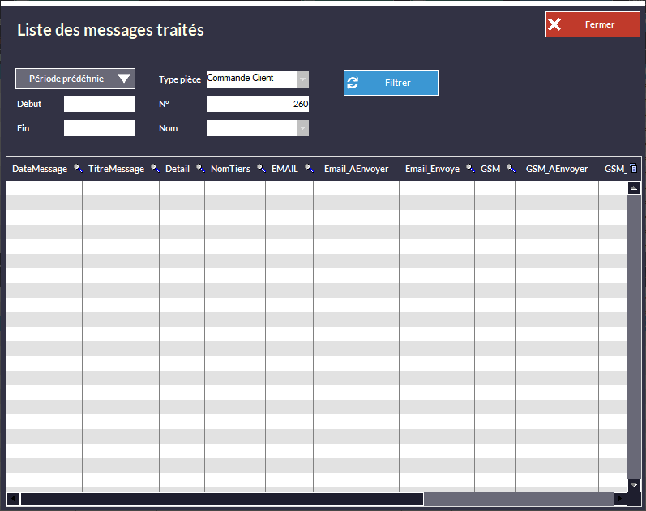
Task: Click the search icon beside EMAIL header
Action: 308,169
